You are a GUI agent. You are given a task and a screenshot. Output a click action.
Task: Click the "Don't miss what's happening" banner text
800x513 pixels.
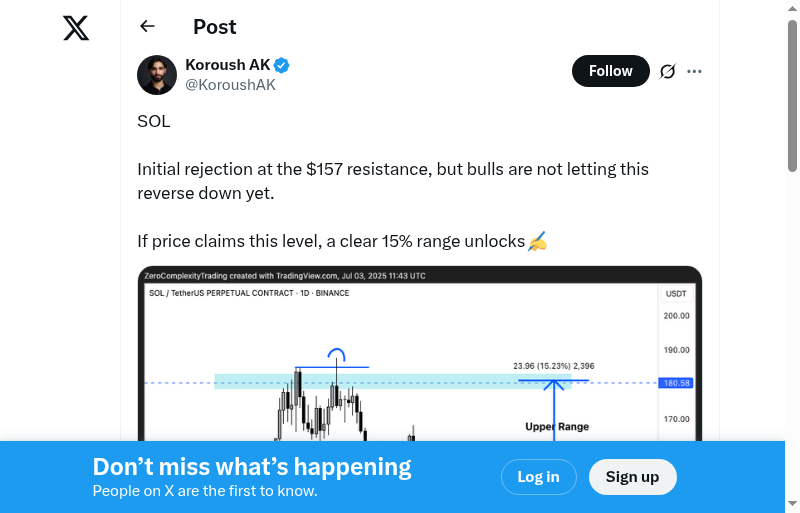[252, 467]
